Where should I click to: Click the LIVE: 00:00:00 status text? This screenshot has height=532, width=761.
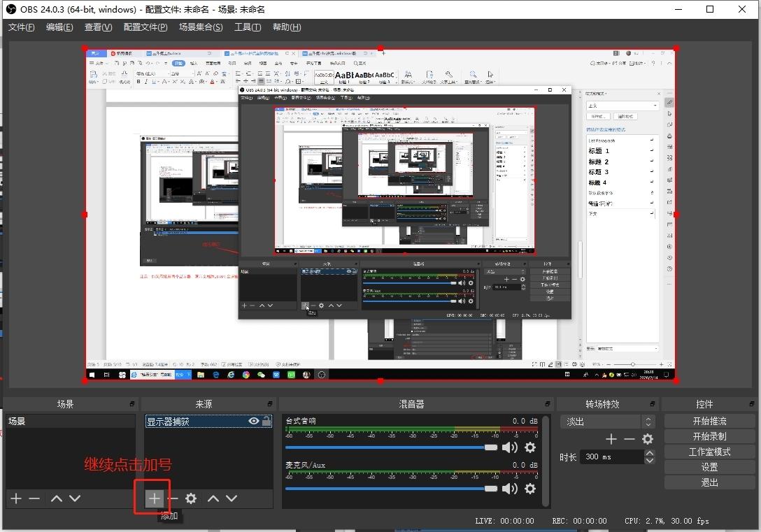click(x=504, y=521)
